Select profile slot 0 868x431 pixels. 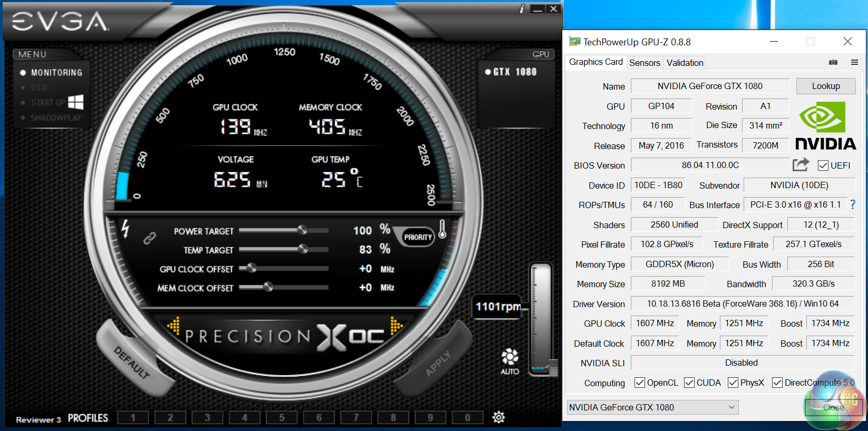click(x=467, y=418)
